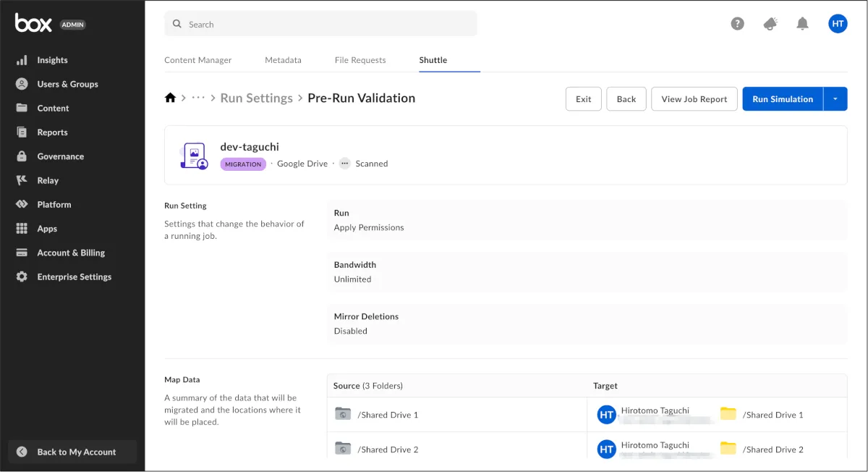Open Enterprise Settings

(74, 277)
